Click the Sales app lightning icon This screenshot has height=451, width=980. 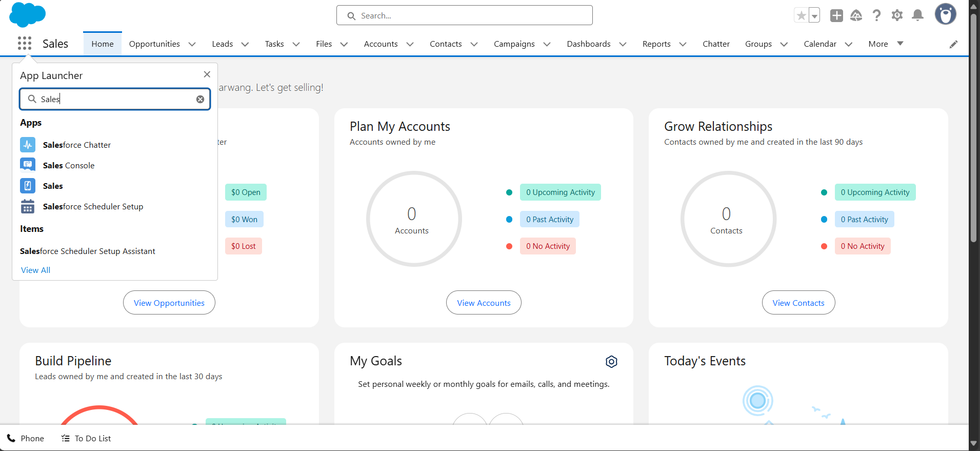click(x=28, y=186)
